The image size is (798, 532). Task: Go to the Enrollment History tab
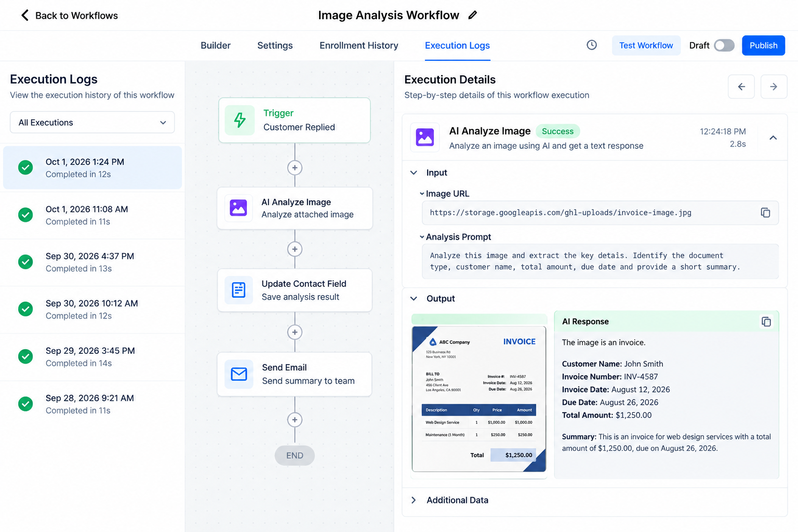pos(359,45)
